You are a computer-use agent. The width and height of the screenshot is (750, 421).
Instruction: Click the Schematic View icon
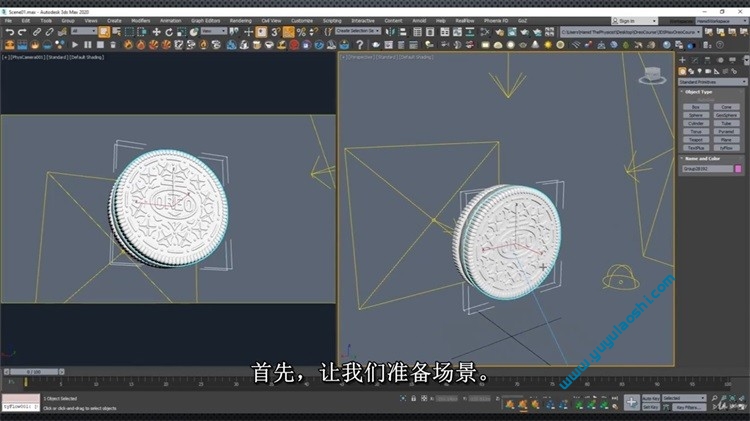(485, 32)
